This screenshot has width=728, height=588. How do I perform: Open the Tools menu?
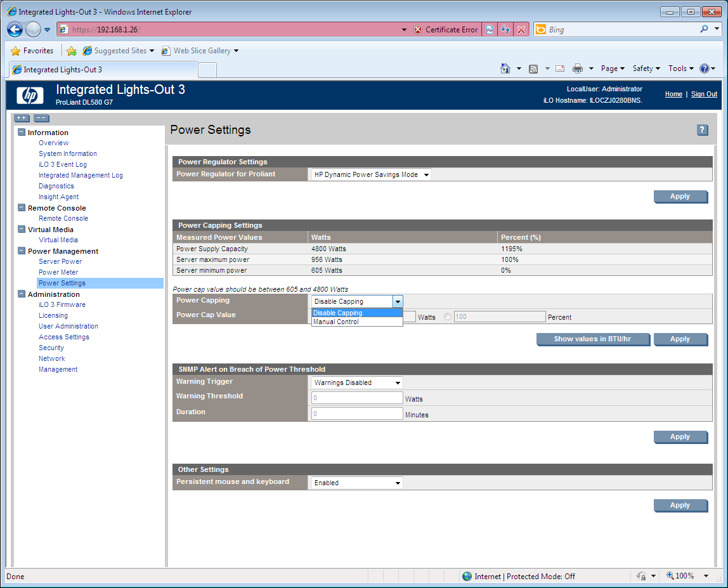tap(680, 69)
